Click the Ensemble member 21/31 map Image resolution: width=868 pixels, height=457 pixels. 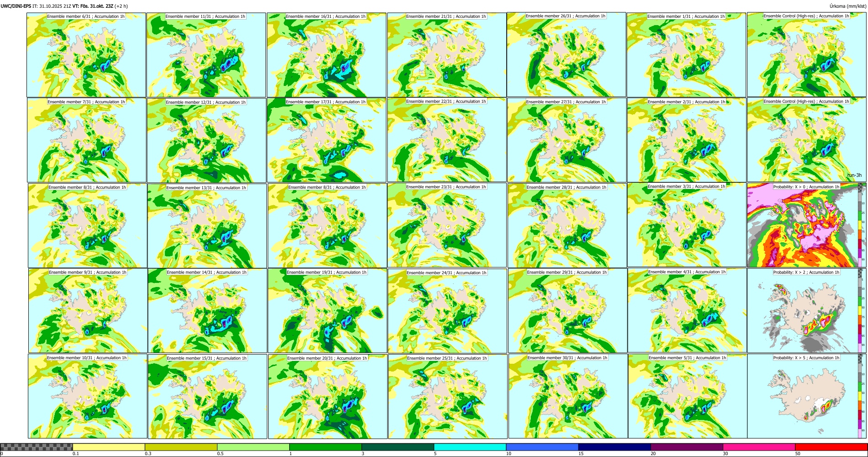coord(447,54)
